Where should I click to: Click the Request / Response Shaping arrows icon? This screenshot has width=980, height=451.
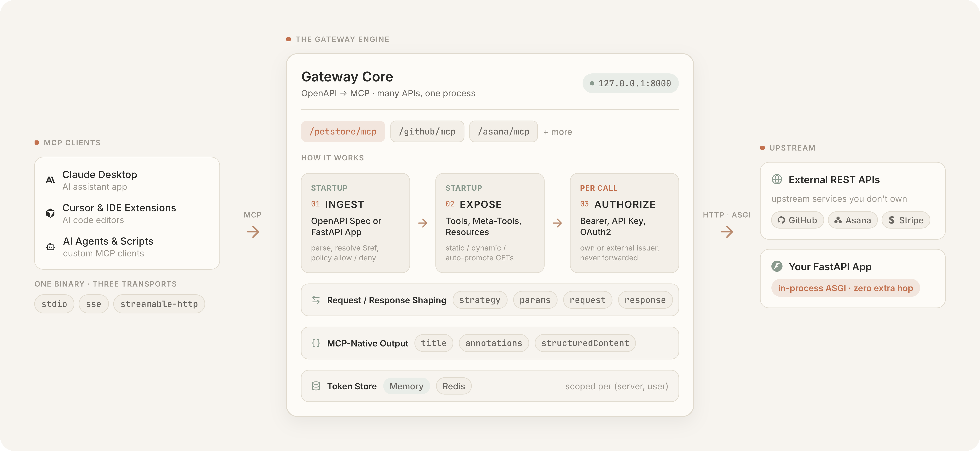click(x=316, y=300)
